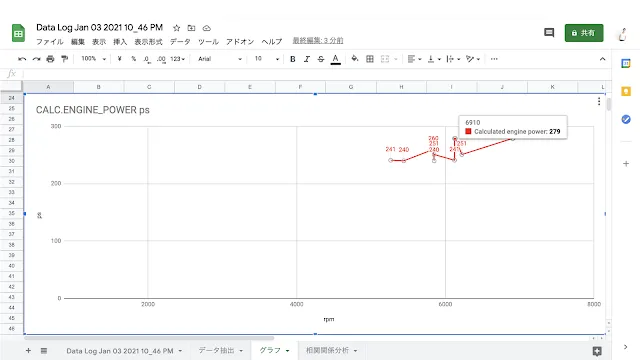
Task: Open font size 10 dropdown
Action: pos(267,59)
